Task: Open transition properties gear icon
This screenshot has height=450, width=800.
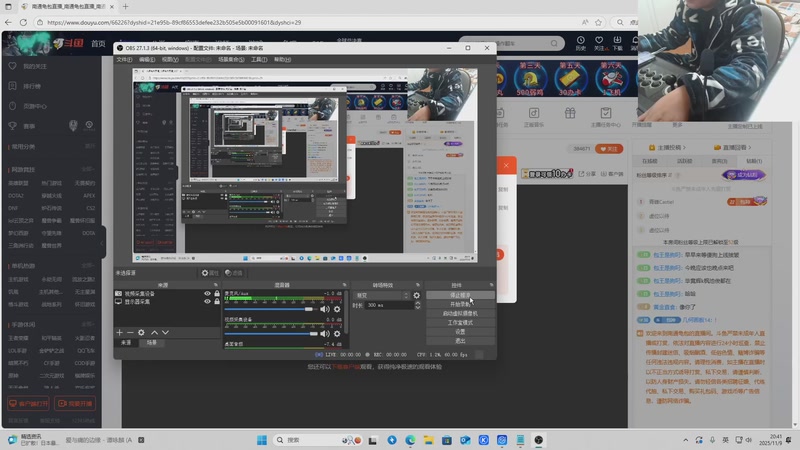Action: 416,295
